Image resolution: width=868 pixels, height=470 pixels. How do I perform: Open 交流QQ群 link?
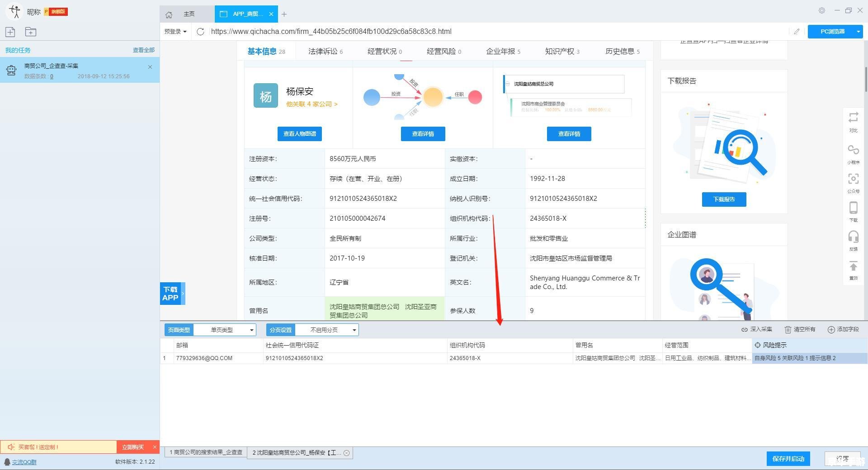click(24, 462)
